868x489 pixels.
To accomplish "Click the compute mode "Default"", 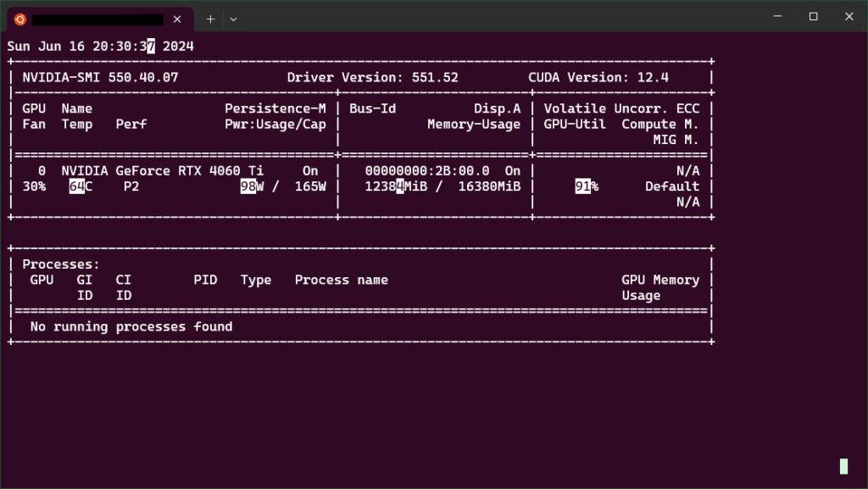I will point(672,186).
